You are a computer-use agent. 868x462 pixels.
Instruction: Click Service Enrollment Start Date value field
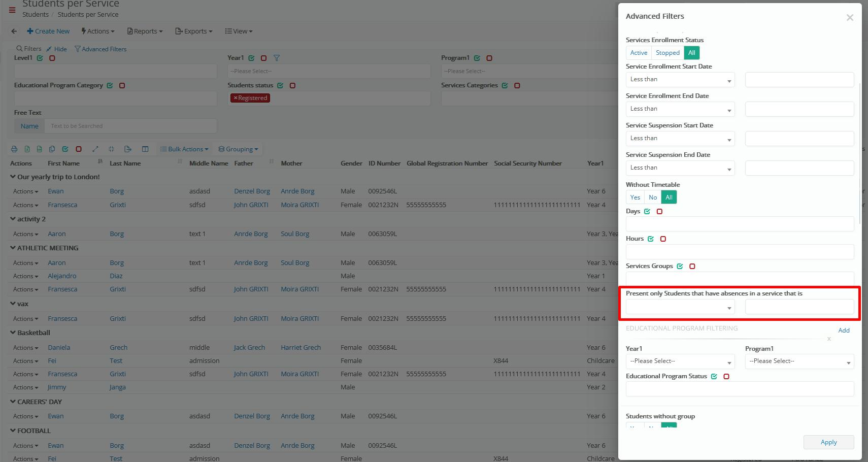[x=799, y=80]
